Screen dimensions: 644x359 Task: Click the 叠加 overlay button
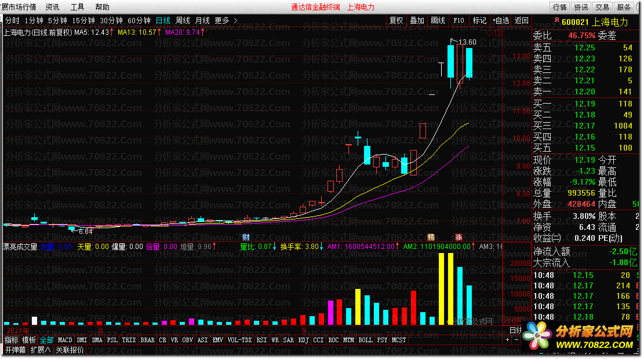(417, 20)
